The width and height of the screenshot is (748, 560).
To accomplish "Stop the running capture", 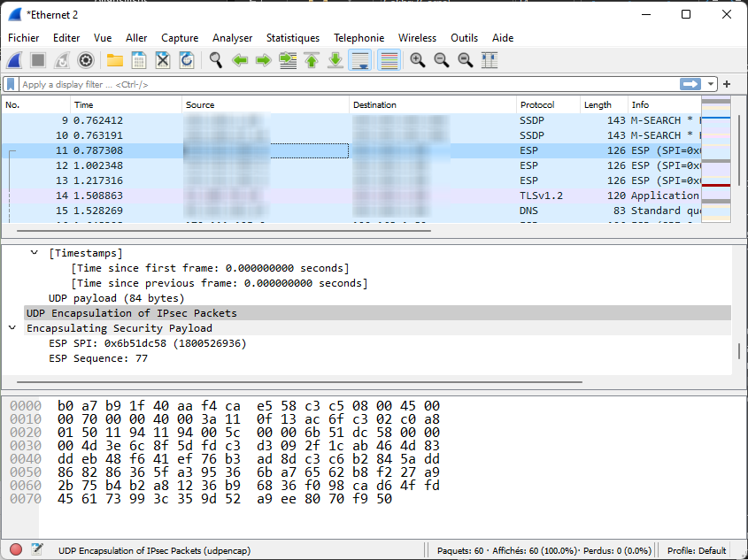I will click(38, 60).
